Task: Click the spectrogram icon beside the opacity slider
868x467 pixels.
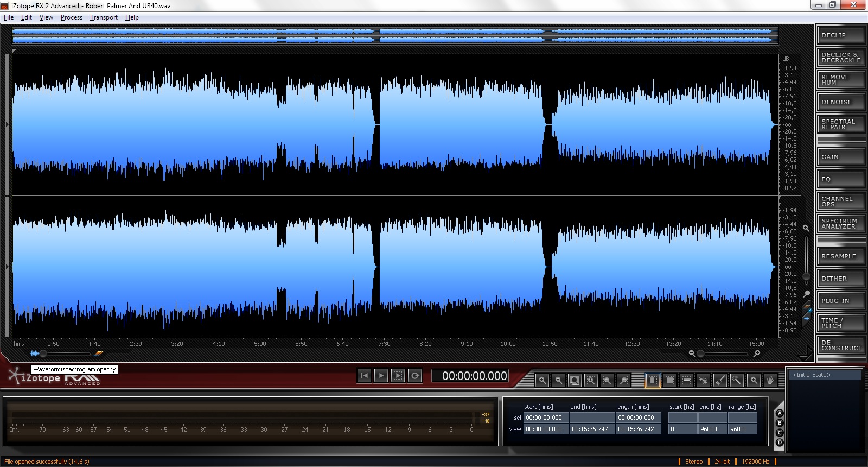Action: 99,354
